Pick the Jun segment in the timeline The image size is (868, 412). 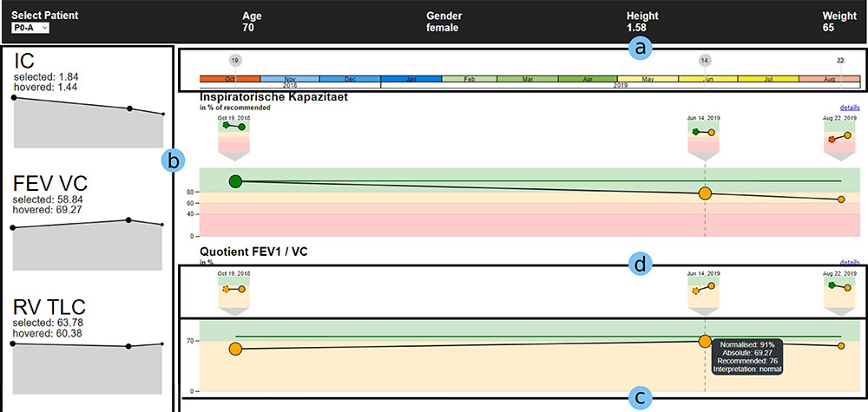(x=707, y=80)
